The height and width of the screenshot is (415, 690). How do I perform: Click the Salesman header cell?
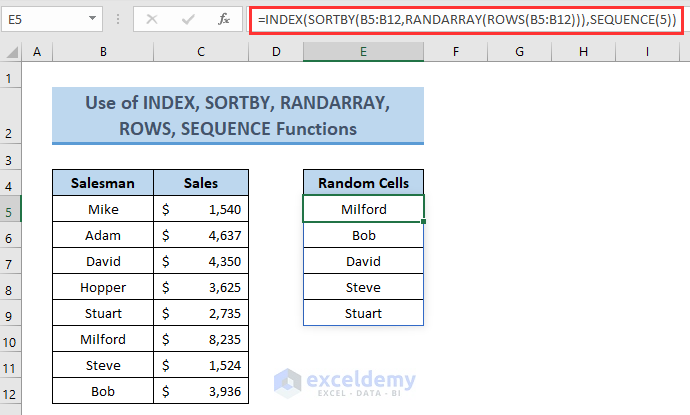click(x=102, y=183)
